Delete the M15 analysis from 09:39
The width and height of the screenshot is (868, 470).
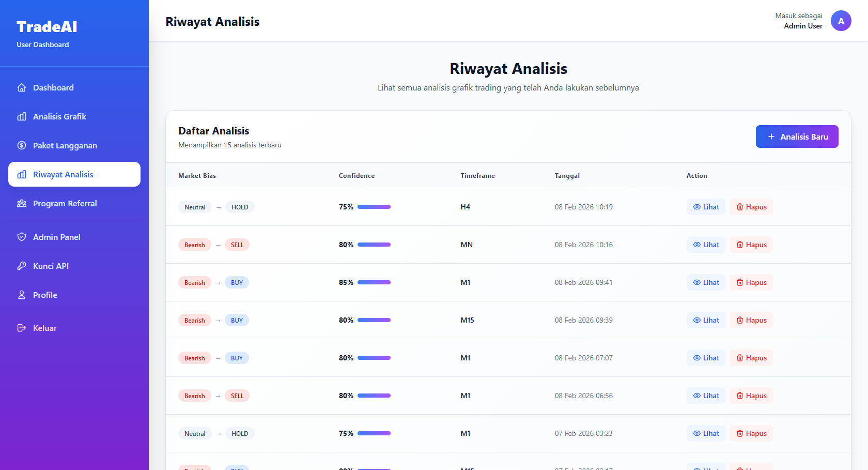(x=751, y=320)
